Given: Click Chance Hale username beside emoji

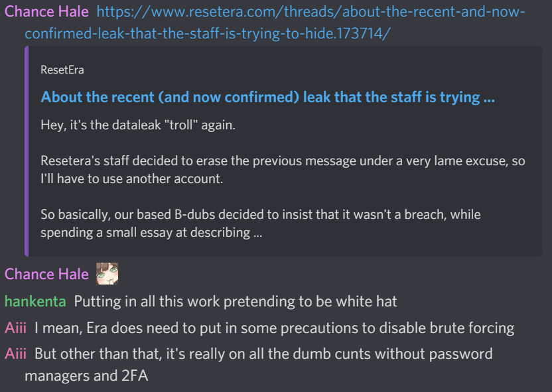Looking at the screenshot, I should coord(46,274).
